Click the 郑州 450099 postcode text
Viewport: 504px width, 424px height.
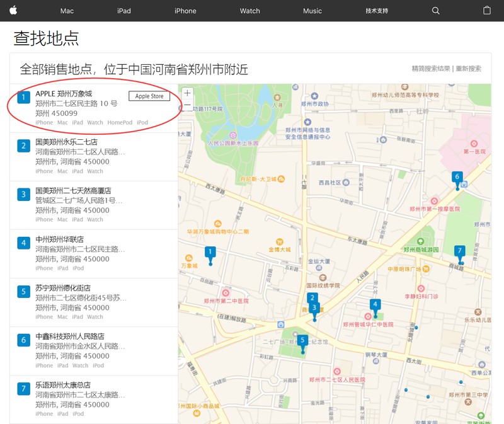(56, 113)
